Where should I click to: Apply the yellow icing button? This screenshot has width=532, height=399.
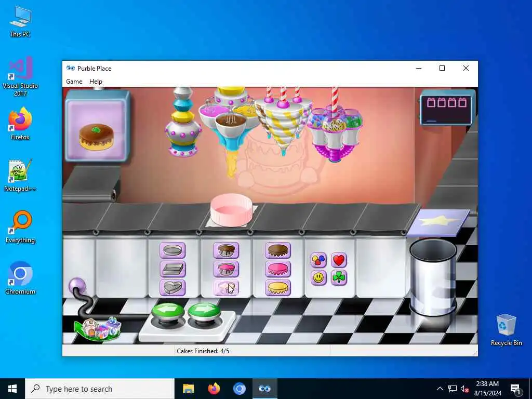[x=277, y=288]
